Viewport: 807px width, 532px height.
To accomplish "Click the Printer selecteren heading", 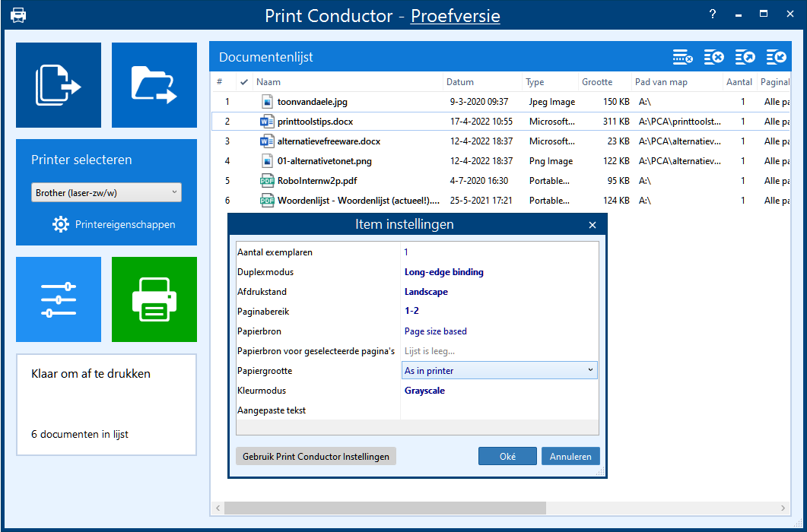I will [81, 160].
